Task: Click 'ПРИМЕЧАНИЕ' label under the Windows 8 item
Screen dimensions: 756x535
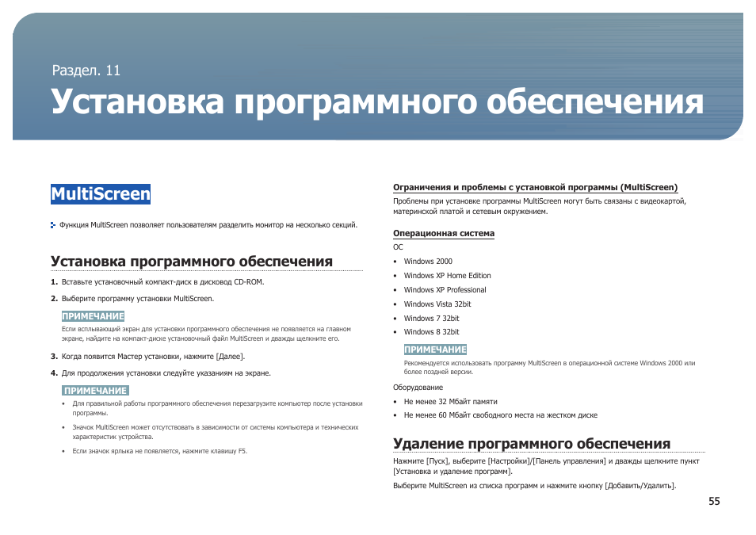Action: coord(435,350)
